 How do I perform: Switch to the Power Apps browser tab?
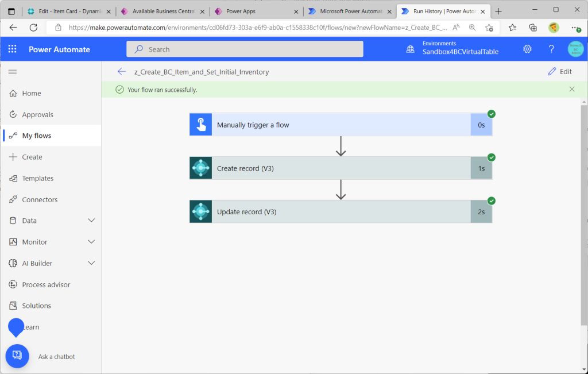click(257, 11)
